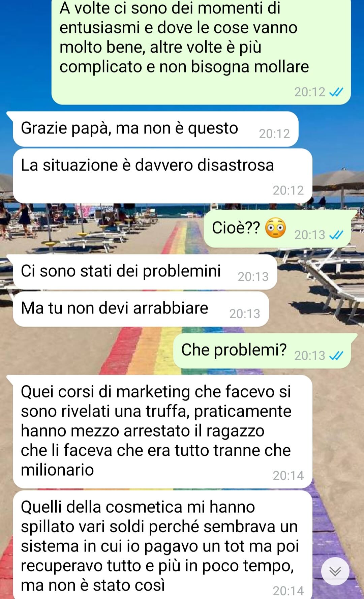Select 'La situazione è davvero disastrosa' bubble
This screenshot has height=599, width=364.
point(162,176)
